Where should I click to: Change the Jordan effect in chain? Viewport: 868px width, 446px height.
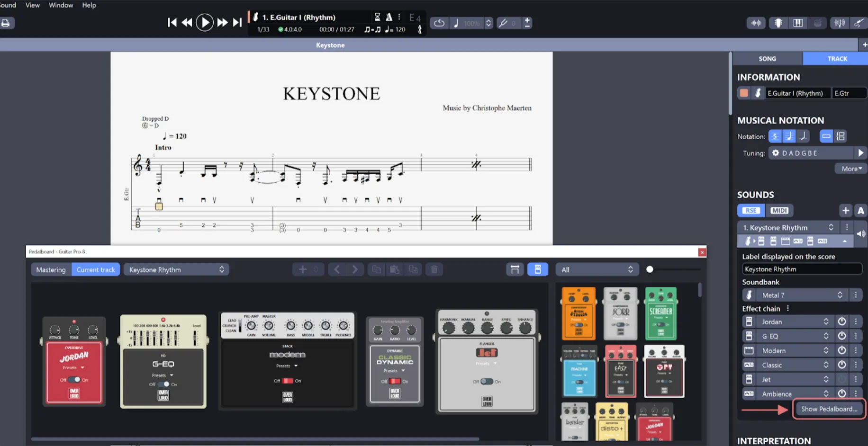pyautogui.click(x=794, y=321)
